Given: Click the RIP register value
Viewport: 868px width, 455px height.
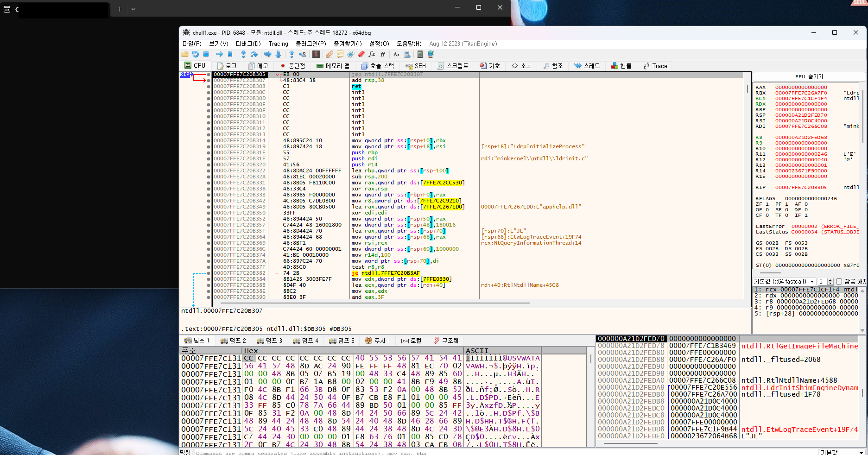Looking at the screenshot, I should point(801,188).
